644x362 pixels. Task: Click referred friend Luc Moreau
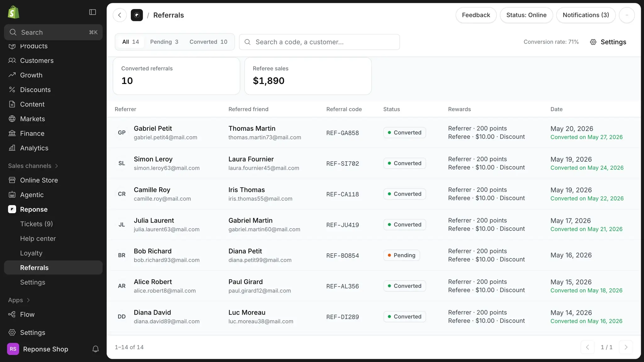point(247,313)
